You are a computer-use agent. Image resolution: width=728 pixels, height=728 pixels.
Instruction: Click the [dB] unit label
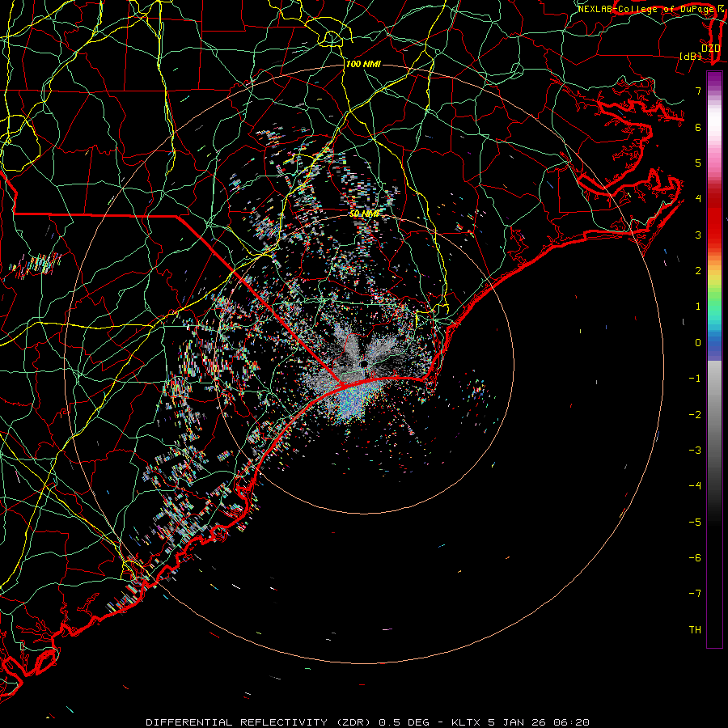coord(691,56)
